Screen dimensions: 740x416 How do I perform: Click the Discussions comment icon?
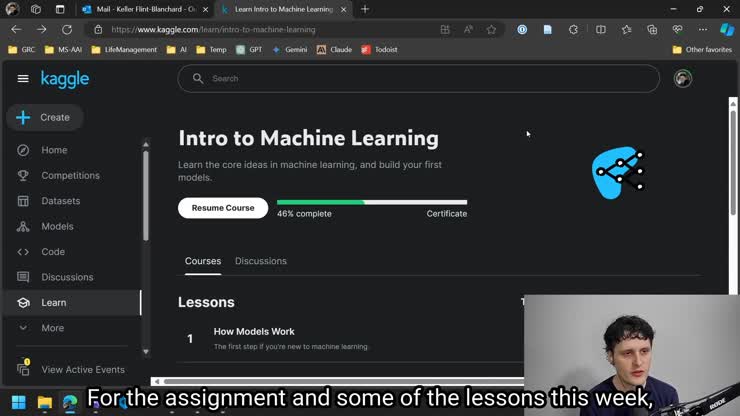(x=23, y=277)
